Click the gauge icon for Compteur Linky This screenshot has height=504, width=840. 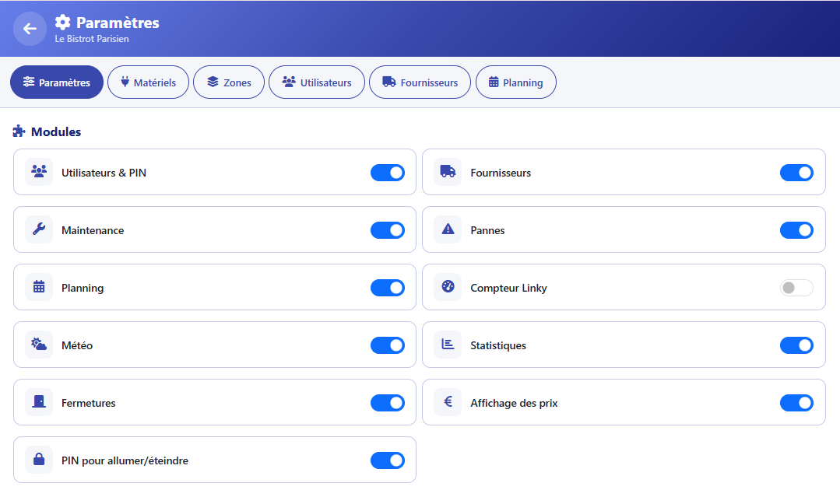448,287
